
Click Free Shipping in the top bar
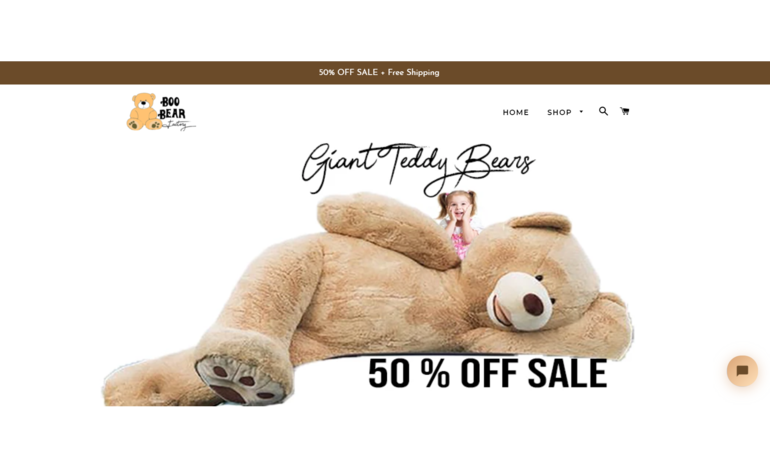(x=413, y=72)
